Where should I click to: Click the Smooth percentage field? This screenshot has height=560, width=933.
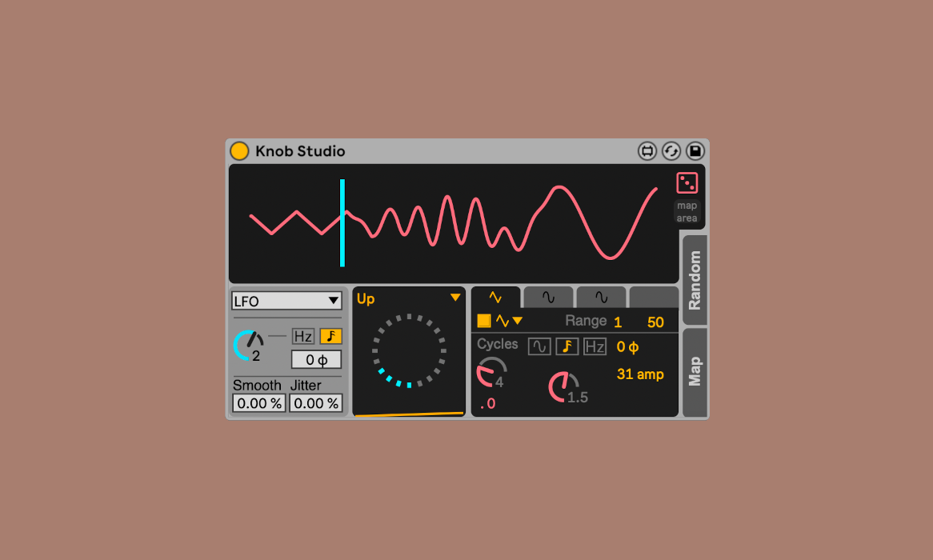[258, 403]
